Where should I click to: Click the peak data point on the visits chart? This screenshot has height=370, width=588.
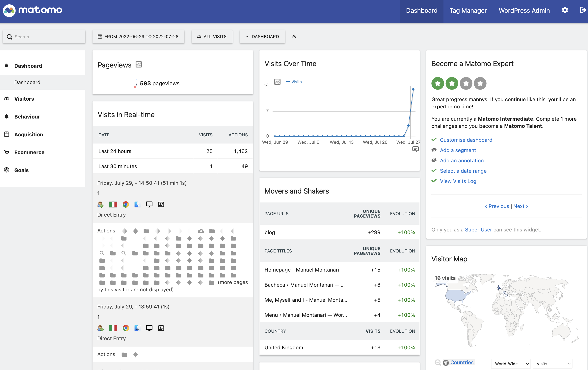(413, 89)
